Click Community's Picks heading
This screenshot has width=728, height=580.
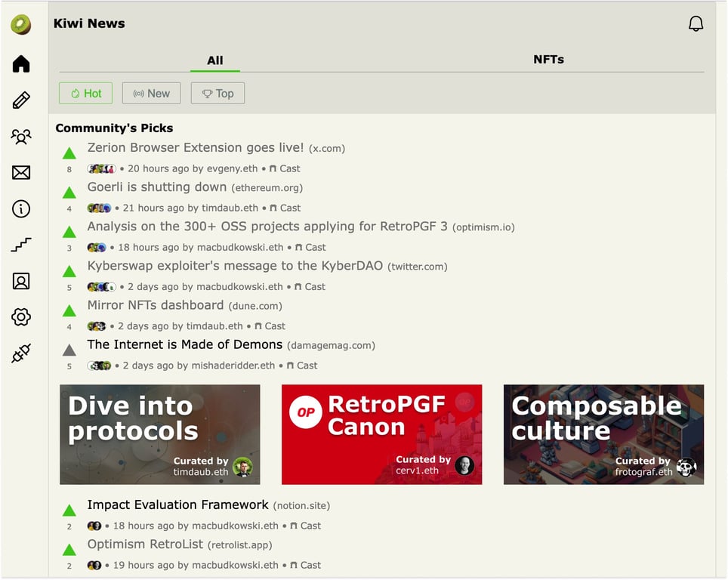click(x=114, y=128)
